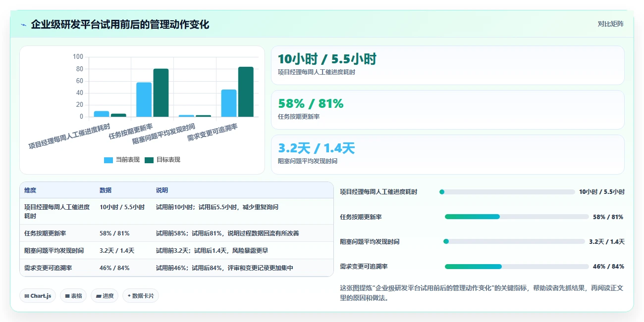Click the Chart.js tag
644x322 pixels.
click(38, 296)
